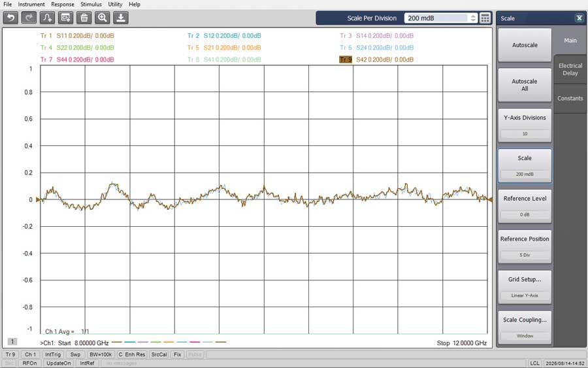Click the Scale Per Division stepper arrows
The width and height of the screenshot is (588, 368).
coord(473,18)
